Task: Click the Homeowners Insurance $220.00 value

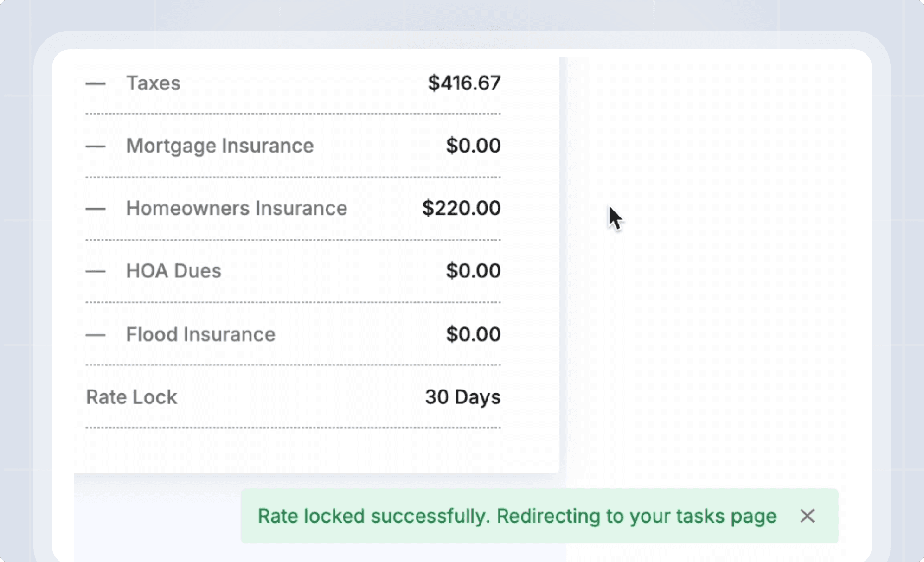Action: [461, 209]
